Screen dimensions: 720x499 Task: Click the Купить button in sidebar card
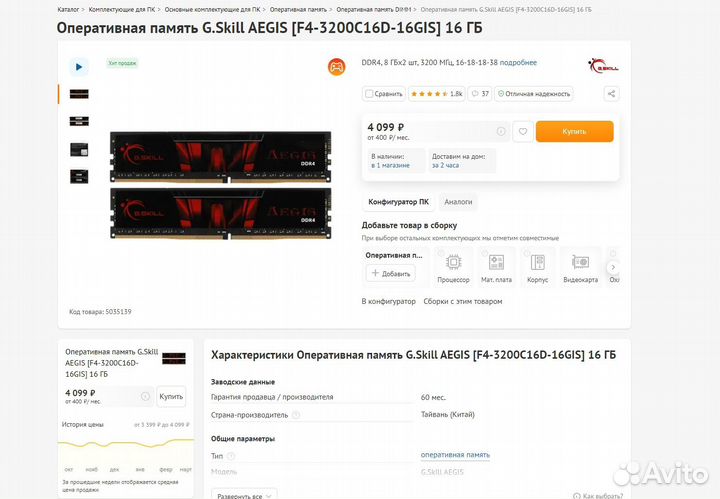pyautogui.click(x=171, y=396)
